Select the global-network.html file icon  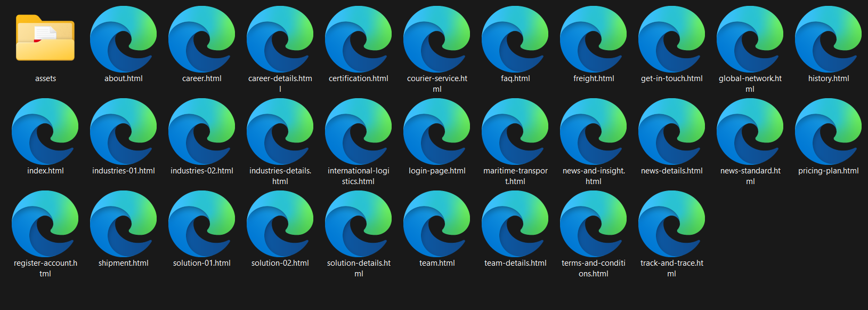750,39
